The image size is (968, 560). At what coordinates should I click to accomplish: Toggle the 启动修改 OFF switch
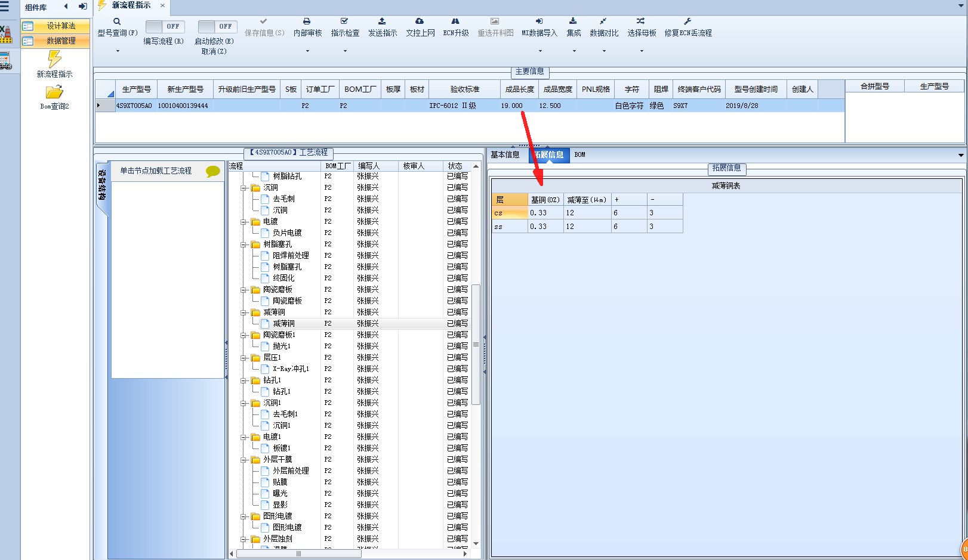217,27
